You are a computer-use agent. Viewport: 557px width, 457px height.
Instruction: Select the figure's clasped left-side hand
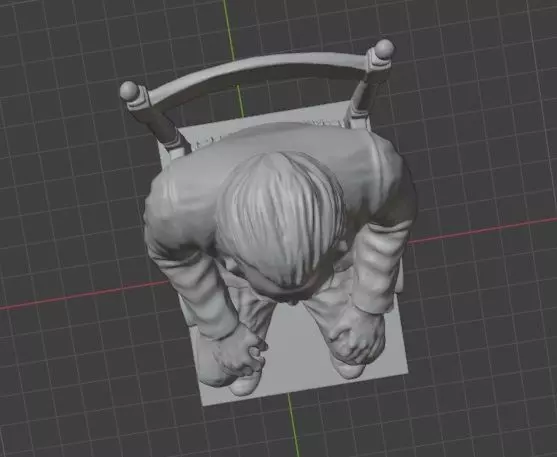coord(241,352)
